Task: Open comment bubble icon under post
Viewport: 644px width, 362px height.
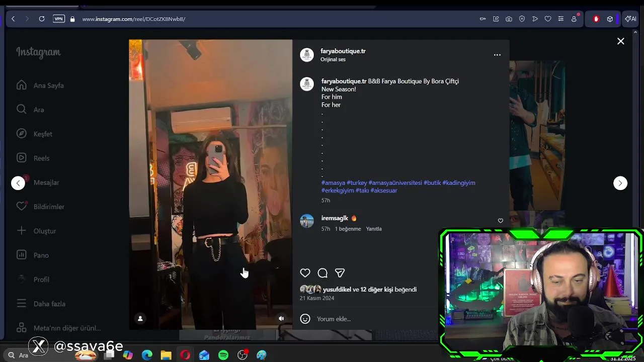Action: coord(323,273)
